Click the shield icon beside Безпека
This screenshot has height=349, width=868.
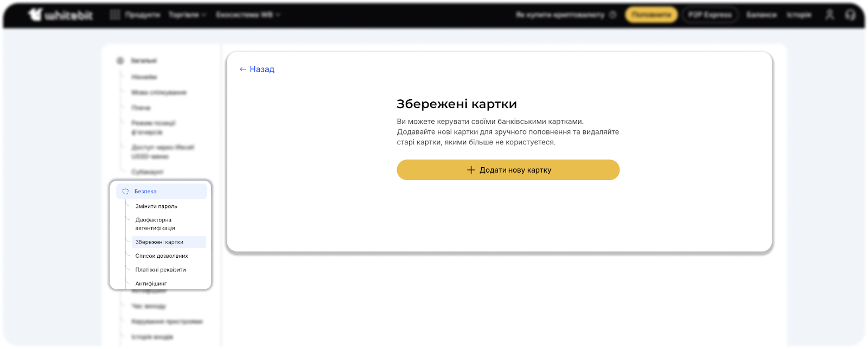point(125,192)
